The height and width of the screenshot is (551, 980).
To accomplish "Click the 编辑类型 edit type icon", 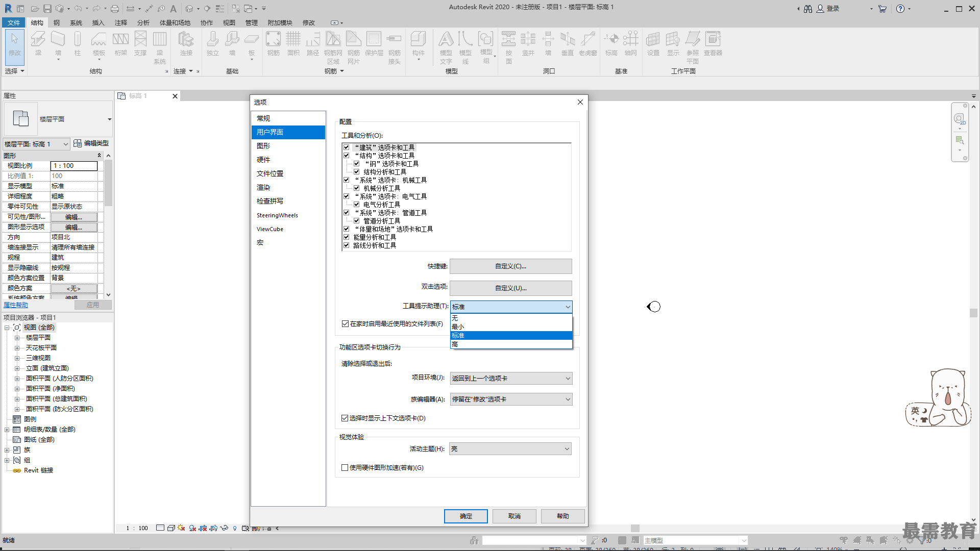I will [91, 143].
